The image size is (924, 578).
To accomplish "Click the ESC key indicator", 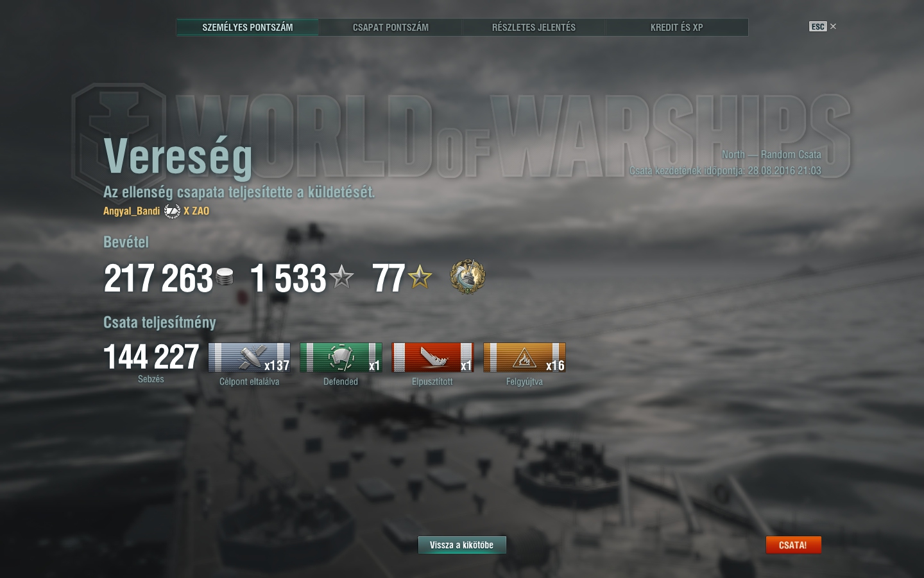I will pyautogui.click(x=817, y=26).
